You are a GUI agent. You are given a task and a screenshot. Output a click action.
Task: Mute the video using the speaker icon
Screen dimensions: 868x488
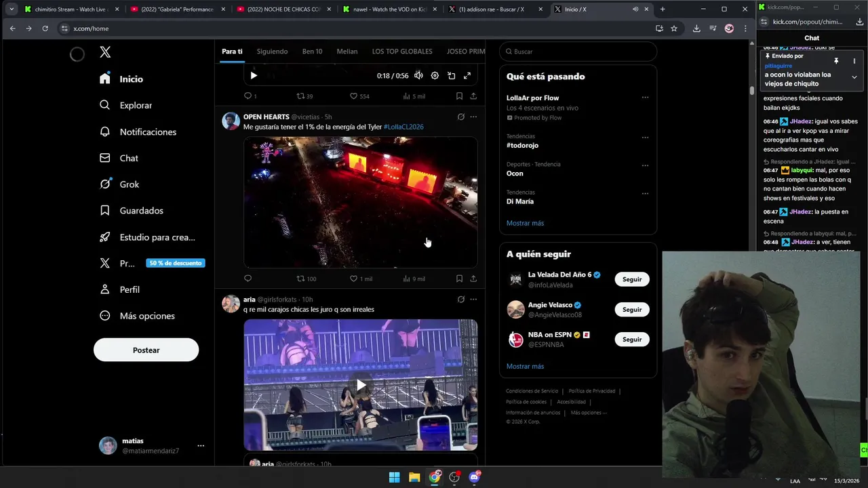click(x=418, y=76)
